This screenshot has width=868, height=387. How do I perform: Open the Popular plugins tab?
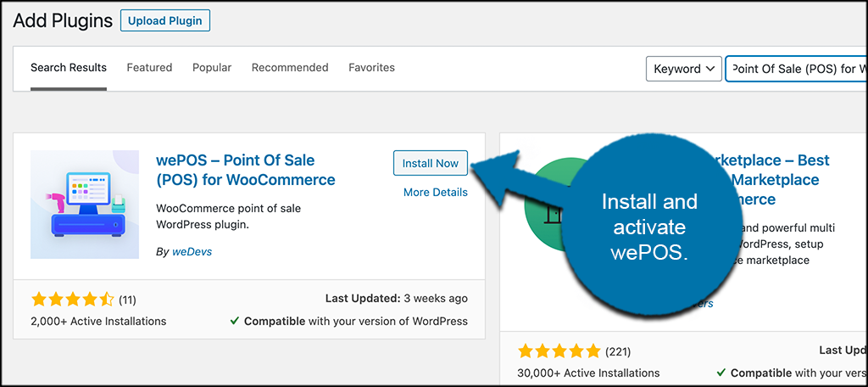click(212, 68)
